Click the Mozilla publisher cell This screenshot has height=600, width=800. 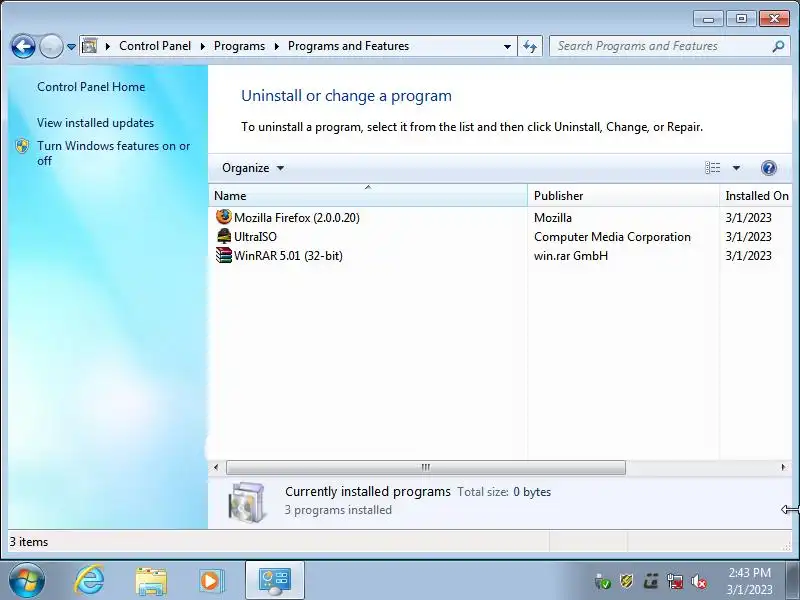pos(553,218)
